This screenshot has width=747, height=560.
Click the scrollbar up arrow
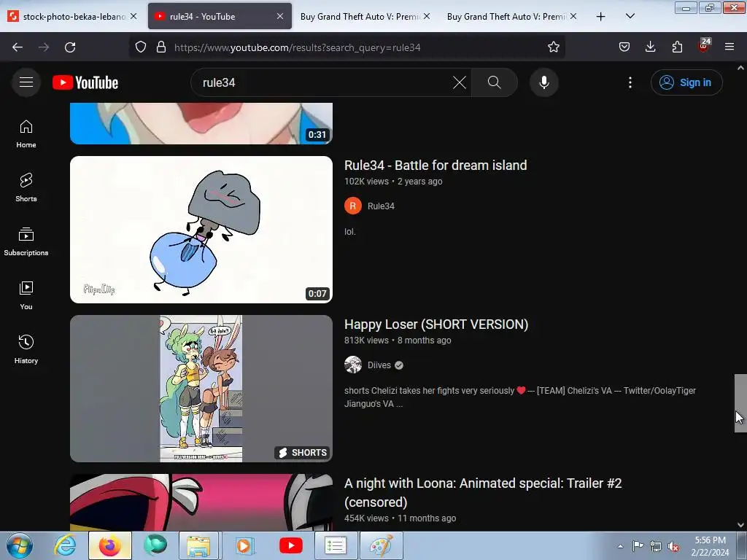(740, 68)
